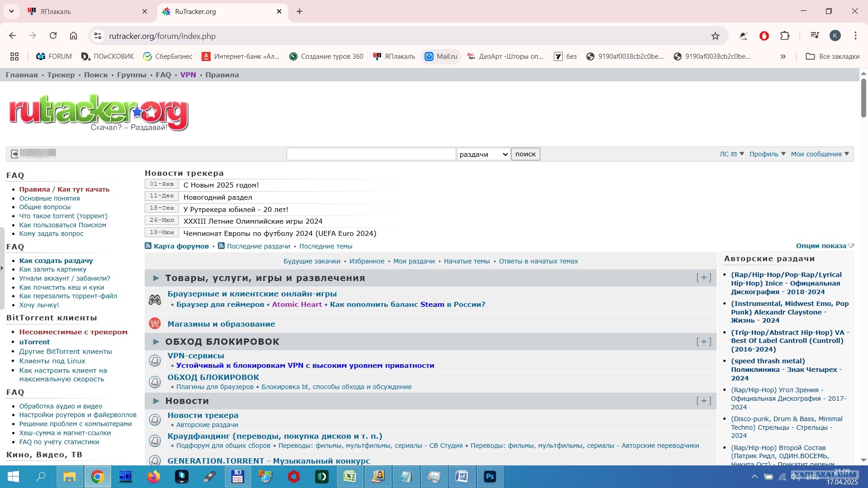The height and width of the screenshot is (488, 868).
Task: Open Photoshop from the taskbar
Action: tap(490, 477)
